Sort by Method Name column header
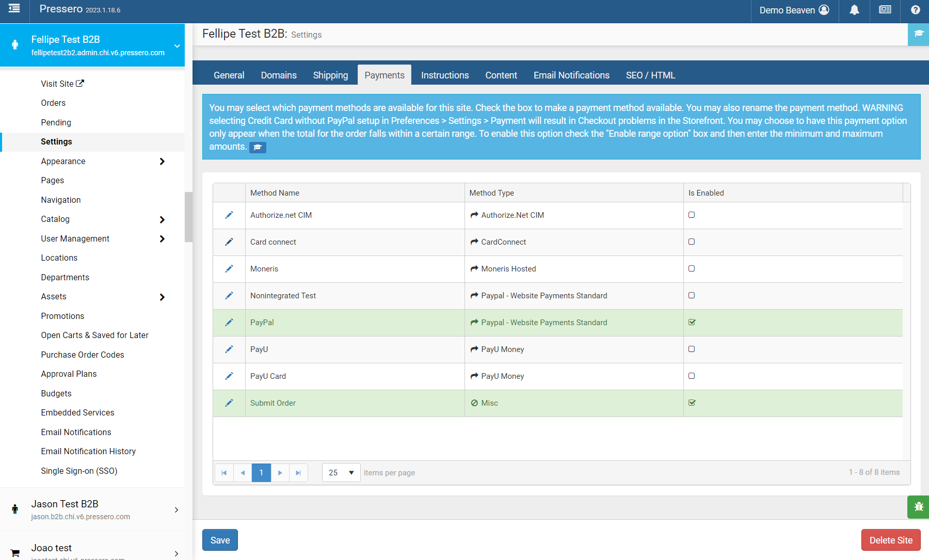929x560 pixels. click(275, 193)
